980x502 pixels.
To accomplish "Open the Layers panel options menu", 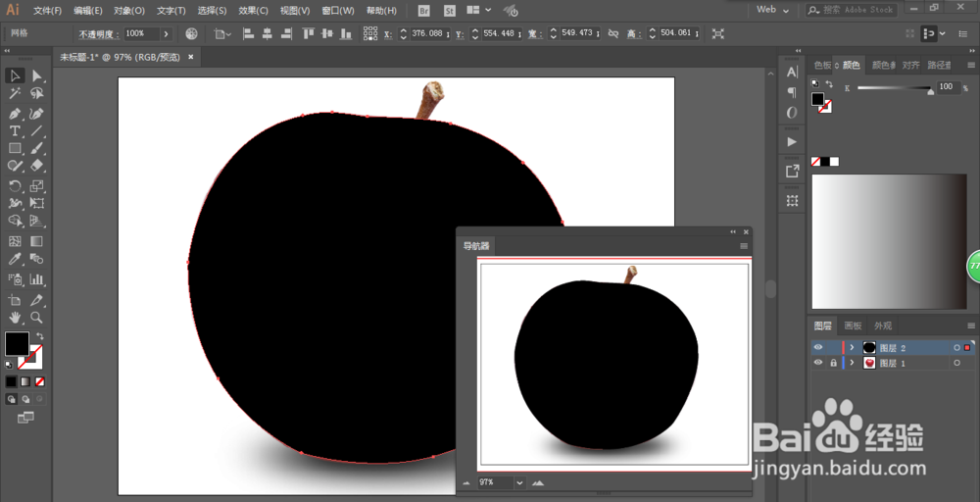I will (x=970, y=326).
